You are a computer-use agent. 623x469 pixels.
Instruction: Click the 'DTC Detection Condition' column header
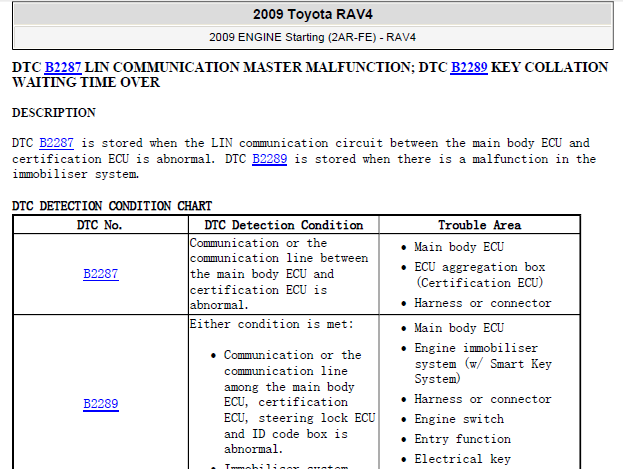[284, 225]
